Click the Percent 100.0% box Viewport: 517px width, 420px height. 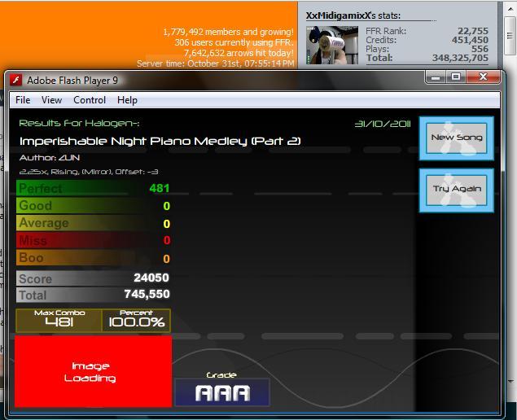coord(136,320)
